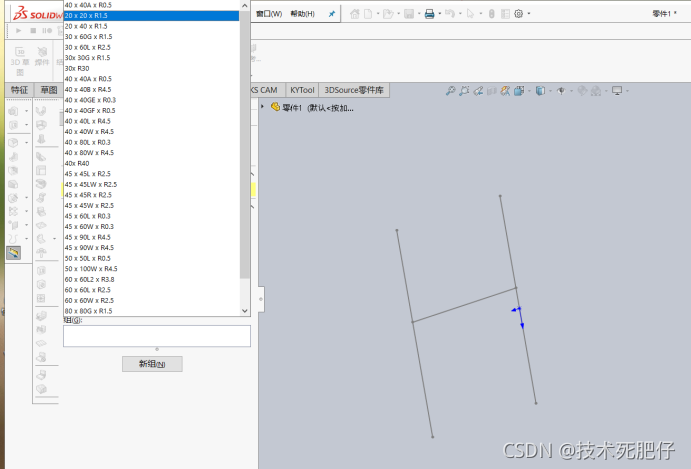Viewport: 691px width, 469px height.
Task: Undo the last action
Action: click(450, 14)
